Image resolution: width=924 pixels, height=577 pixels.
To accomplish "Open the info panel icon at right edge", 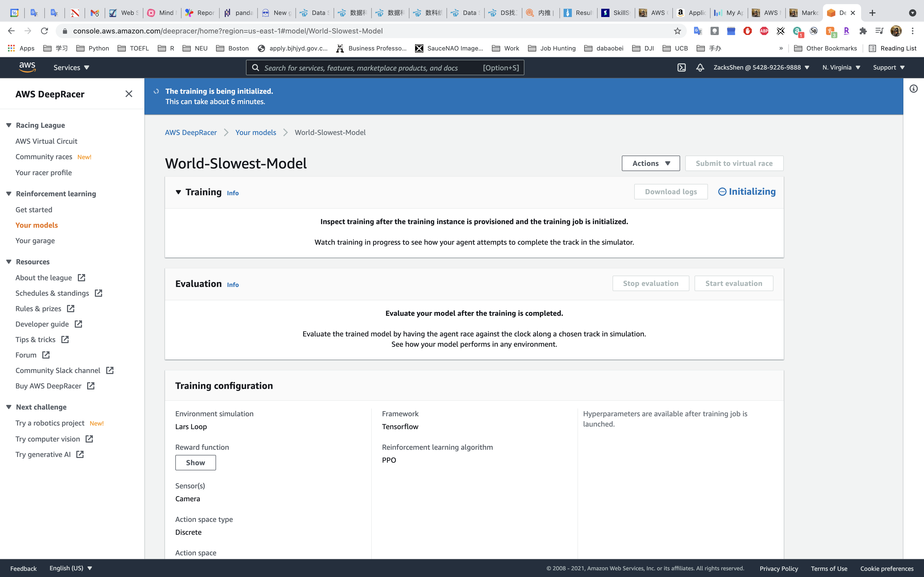I will coord(913,89).
